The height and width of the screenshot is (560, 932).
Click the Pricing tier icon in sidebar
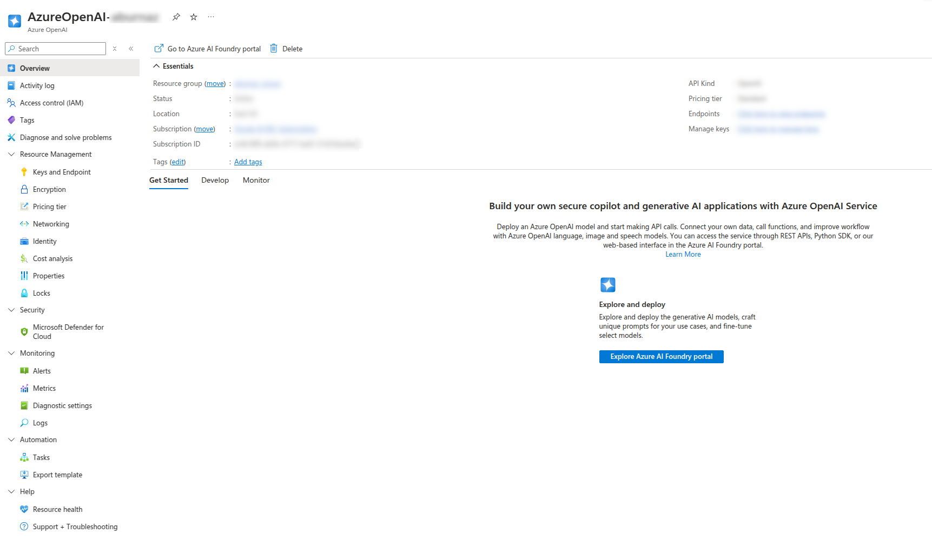pyautogui.click(x=24, y=206)
